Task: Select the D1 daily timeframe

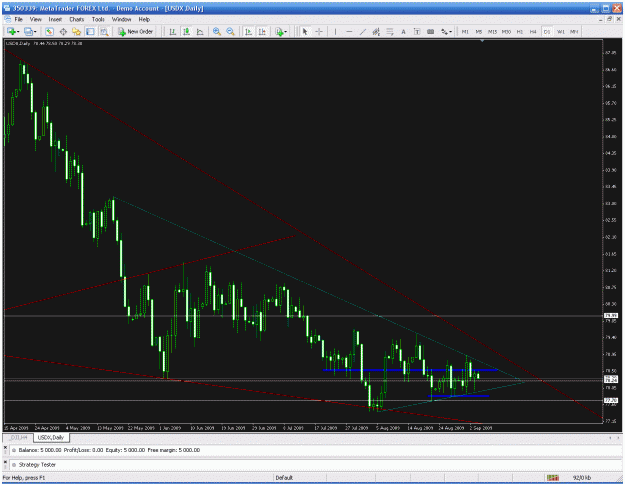Action: (x=547, y=31)
